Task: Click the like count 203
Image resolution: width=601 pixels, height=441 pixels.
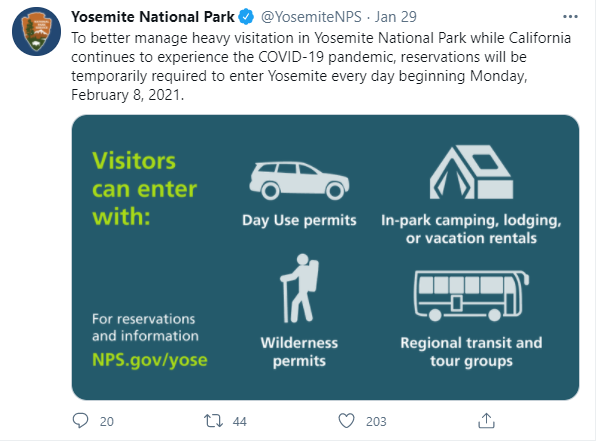Action: point(376,421)
